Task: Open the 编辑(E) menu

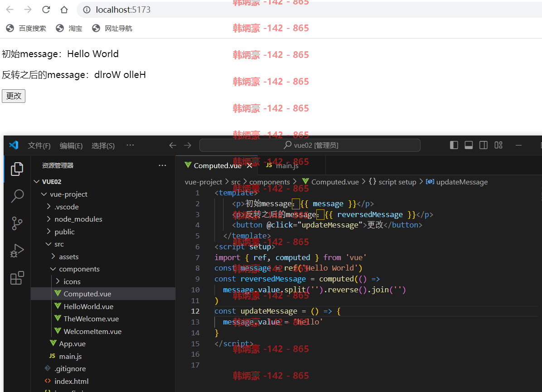Action: pyautogui.click(x=71, y=145)
